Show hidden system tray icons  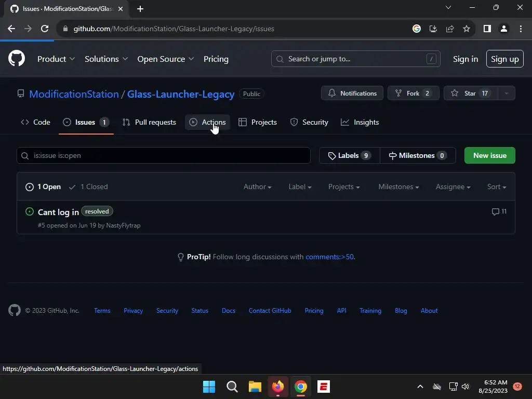(x=420, y=387)
